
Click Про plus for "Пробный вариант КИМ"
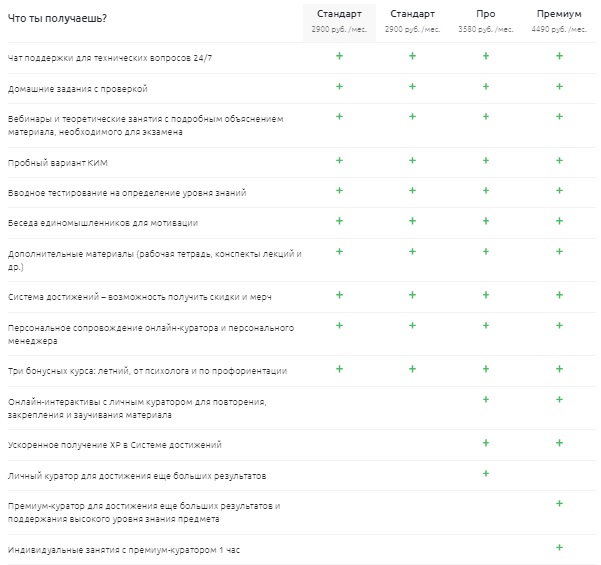tap(487, 160)
